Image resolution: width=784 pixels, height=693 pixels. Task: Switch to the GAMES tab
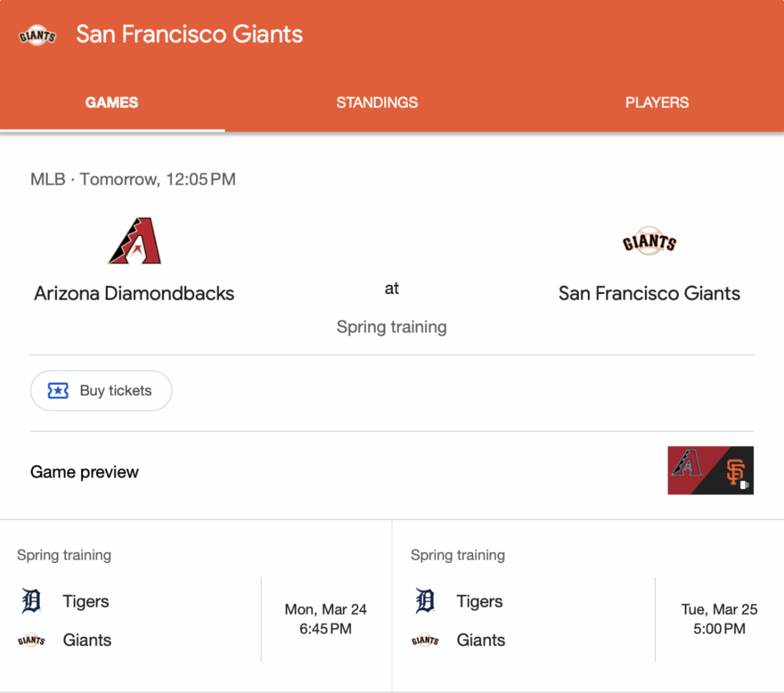click(112, 103)
